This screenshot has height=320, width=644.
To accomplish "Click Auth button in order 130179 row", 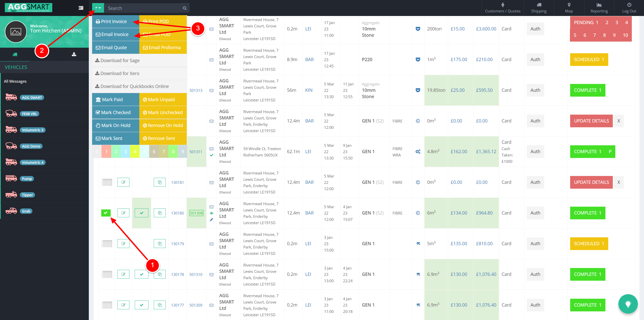I will [x=535, y=243].
